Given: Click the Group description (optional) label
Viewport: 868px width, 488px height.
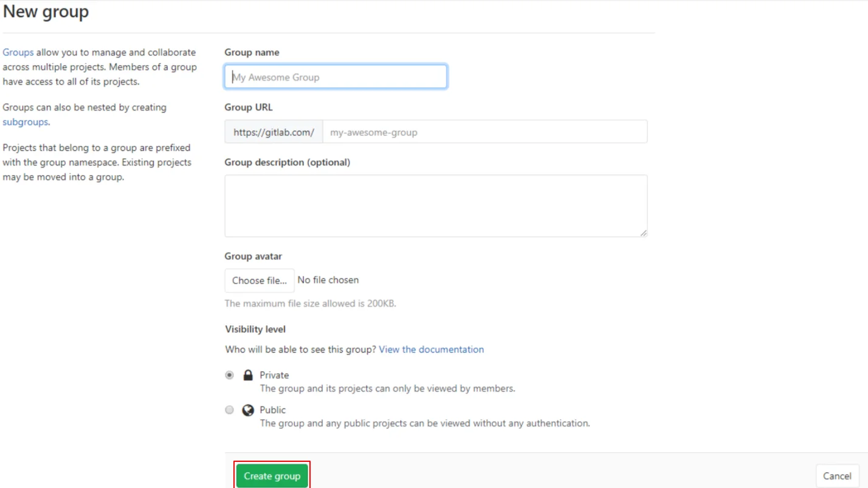Looking at the screenshot, I should point(288,162).
